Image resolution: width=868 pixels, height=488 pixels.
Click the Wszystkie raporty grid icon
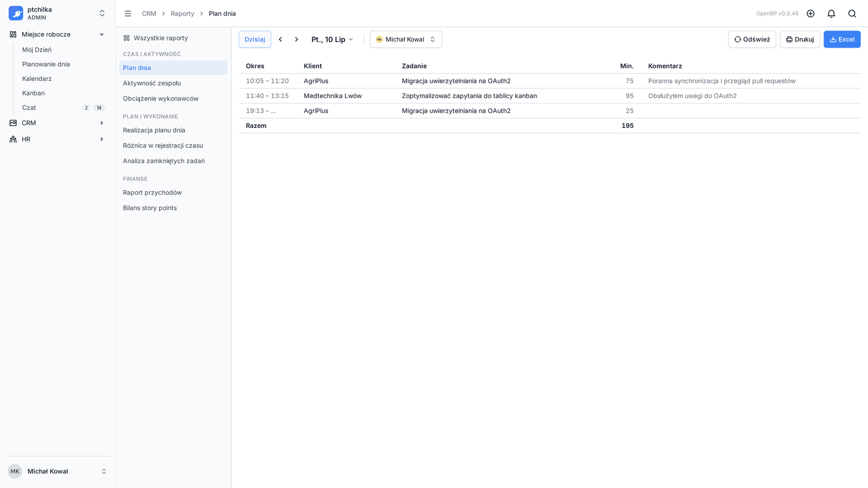coord(126,38)
